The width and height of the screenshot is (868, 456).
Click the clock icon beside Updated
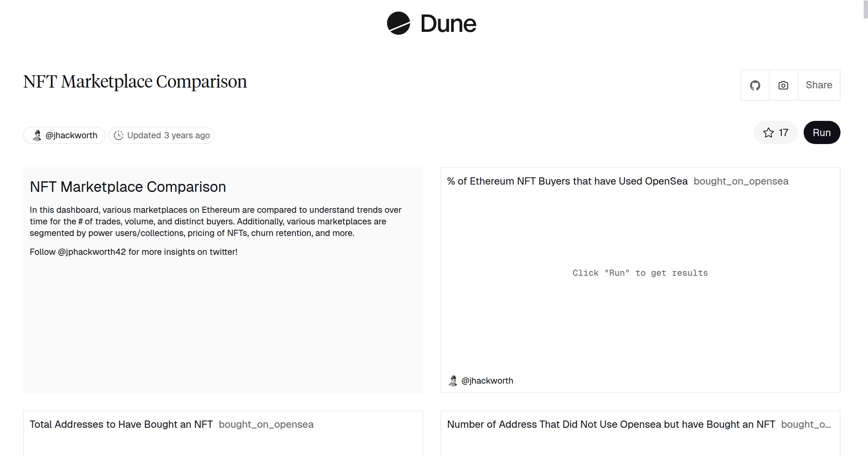pos(119,135)
